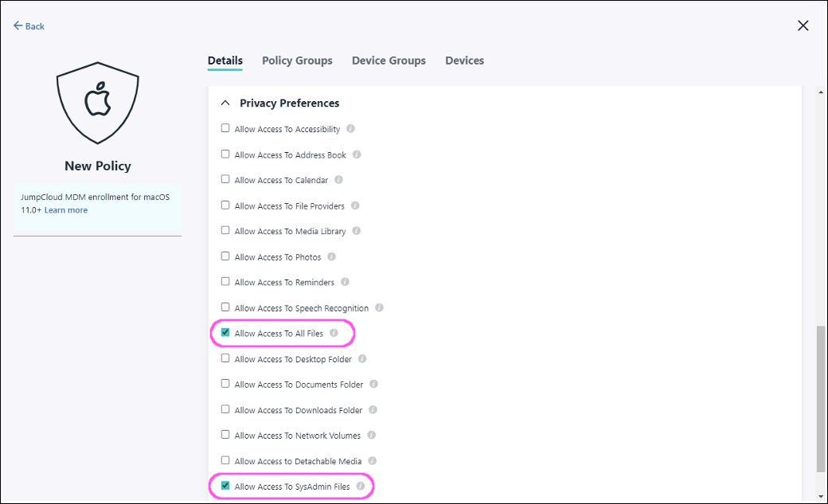Open the Learn more link
This screenshot has width=828, height=504.
coord(66,210)
